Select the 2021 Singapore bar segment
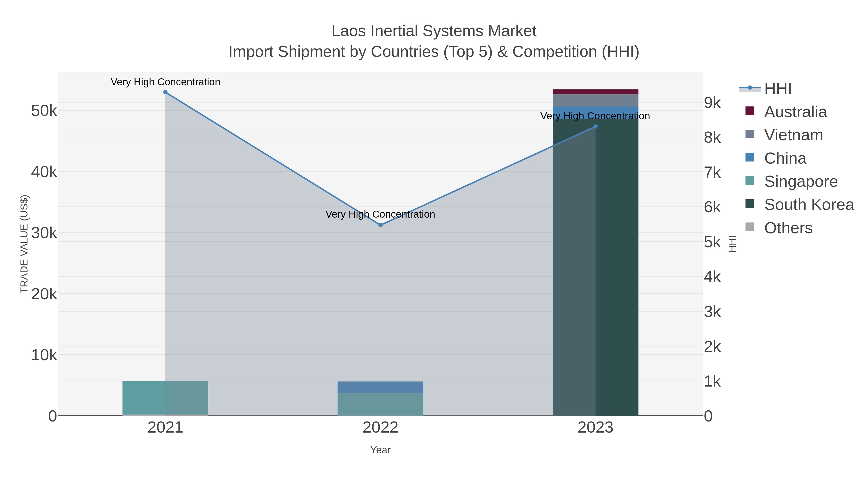Viewport: 868px width, 488px height. (x=165, y=397)
